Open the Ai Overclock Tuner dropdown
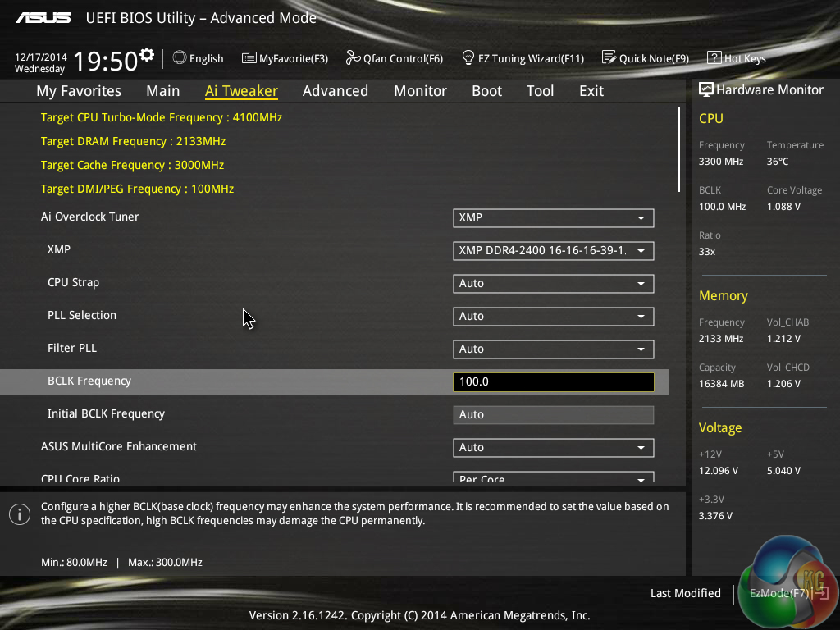Screen dimensions: 840x630 (x=554, y=218)
